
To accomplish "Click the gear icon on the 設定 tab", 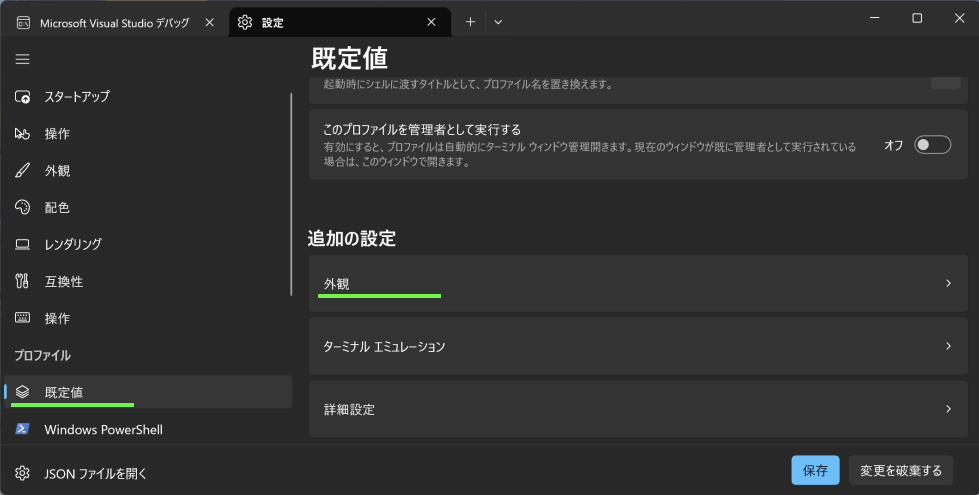I will point(245,22).
